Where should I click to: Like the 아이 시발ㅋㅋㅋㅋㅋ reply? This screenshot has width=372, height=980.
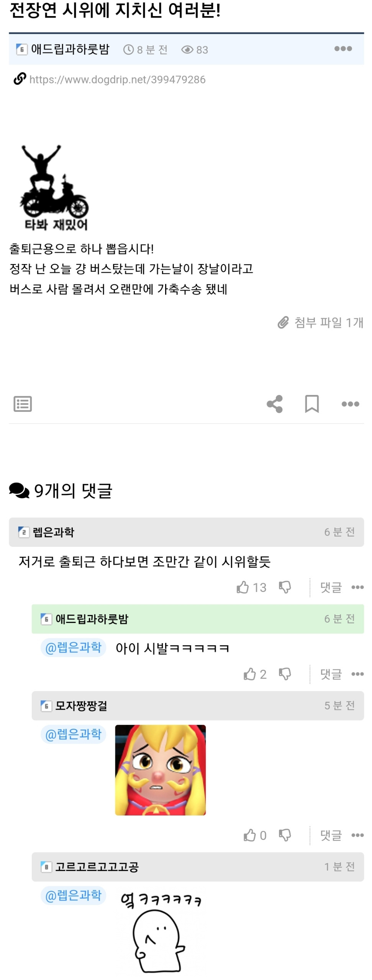(x=255, y=674)
